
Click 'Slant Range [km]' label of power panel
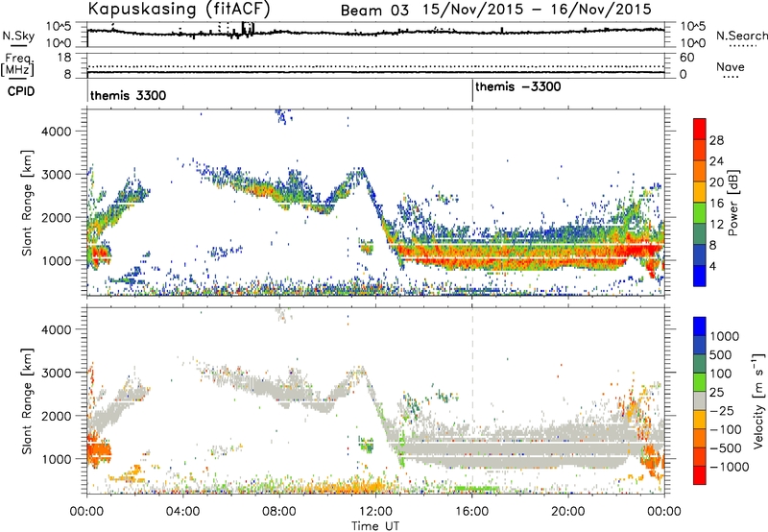(27, 203)
